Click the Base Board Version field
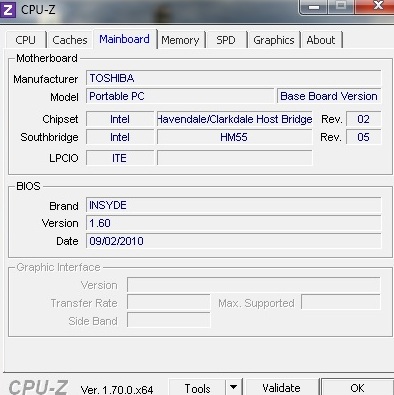The height and width of the screenshot is (395, 394). pyautogui.click(x=329, y=96)
